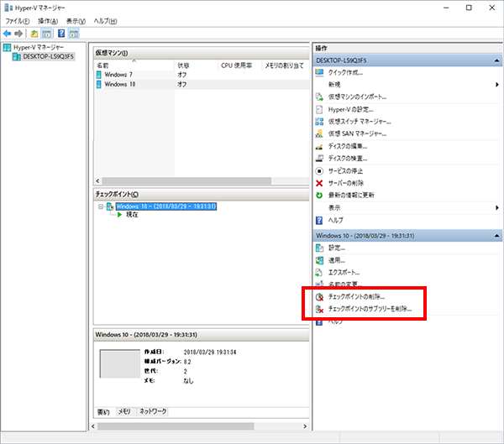Toggle the console tree pane toolbar icon
The width and height of the screenshot is (504, 444).
click(x=46, y=34)
